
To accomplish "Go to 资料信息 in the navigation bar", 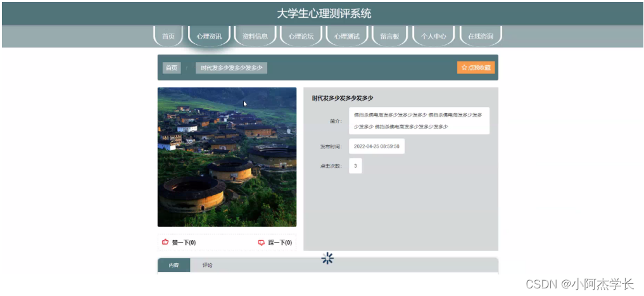I will [x=255, y=36].
